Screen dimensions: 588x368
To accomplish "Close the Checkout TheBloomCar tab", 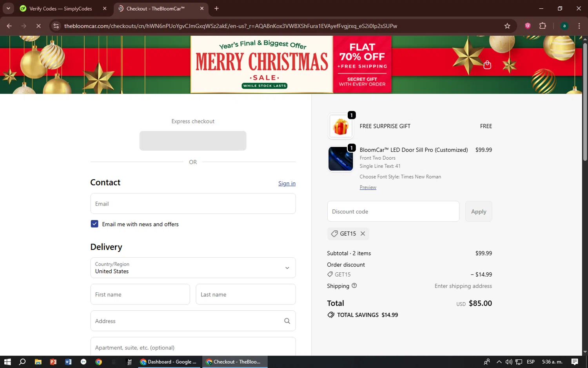I will (202, 8).
